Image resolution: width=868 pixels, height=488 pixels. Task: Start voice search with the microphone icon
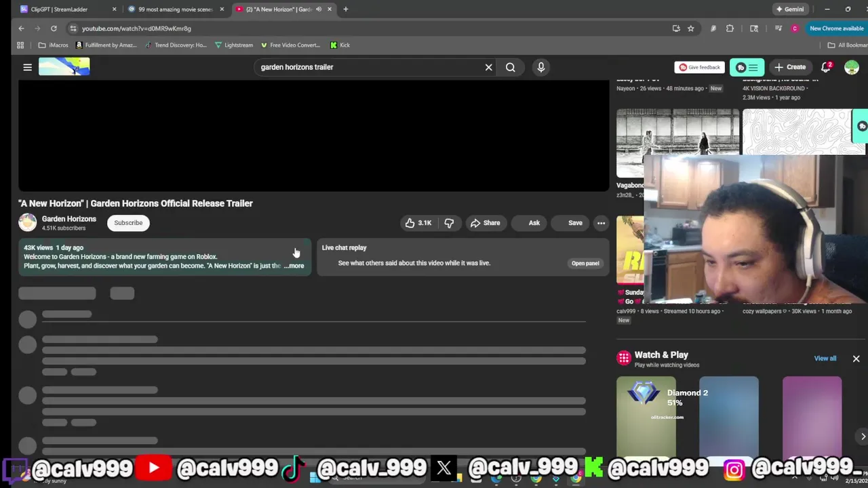540,67
